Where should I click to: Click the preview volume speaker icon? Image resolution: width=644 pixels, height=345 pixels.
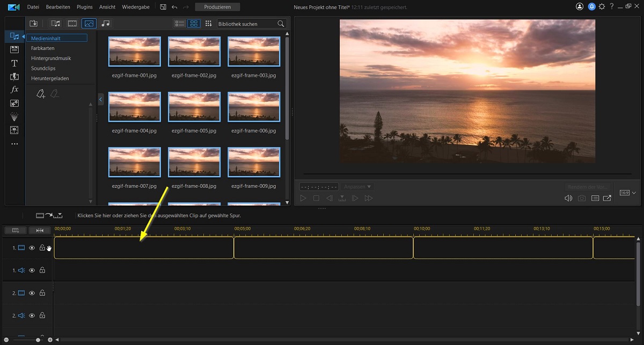tap(568, 198)
